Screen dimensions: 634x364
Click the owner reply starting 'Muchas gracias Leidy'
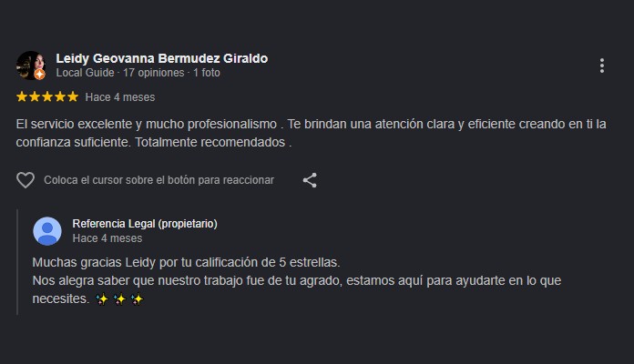coord(297,281)
